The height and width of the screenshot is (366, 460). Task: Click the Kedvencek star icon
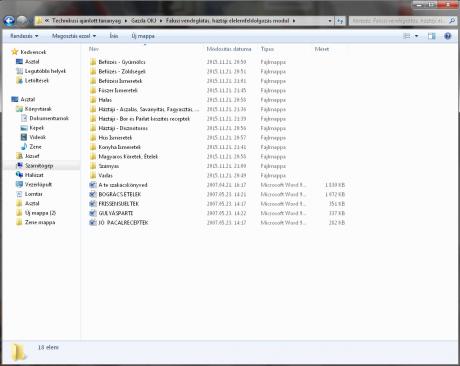pos(15,52)
